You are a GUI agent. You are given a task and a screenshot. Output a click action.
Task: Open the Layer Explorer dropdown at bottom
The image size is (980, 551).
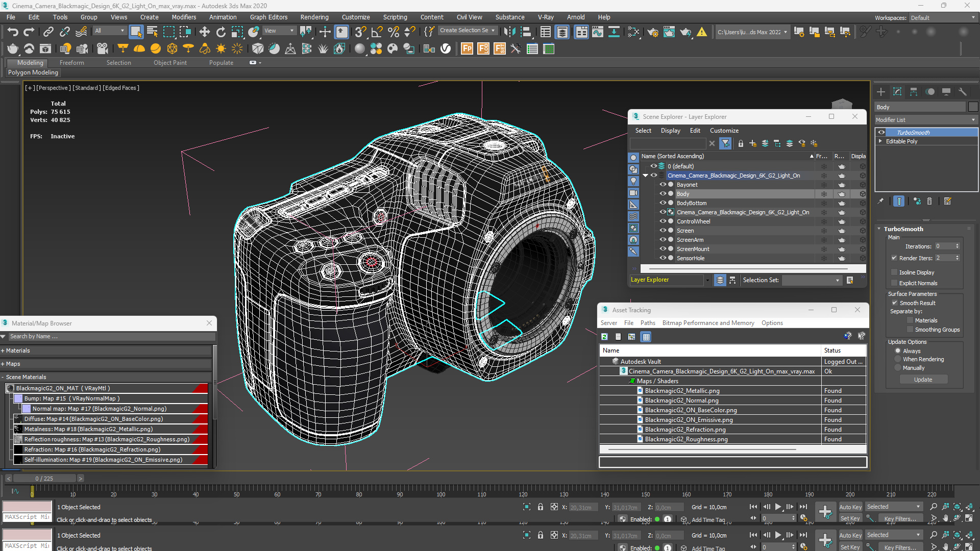(x=707, y=280)
